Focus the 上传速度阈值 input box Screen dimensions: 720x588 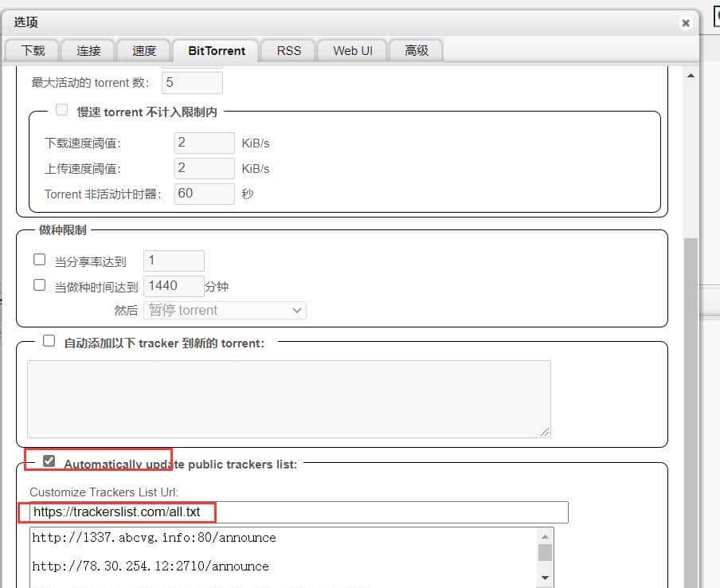coord(204,168)
